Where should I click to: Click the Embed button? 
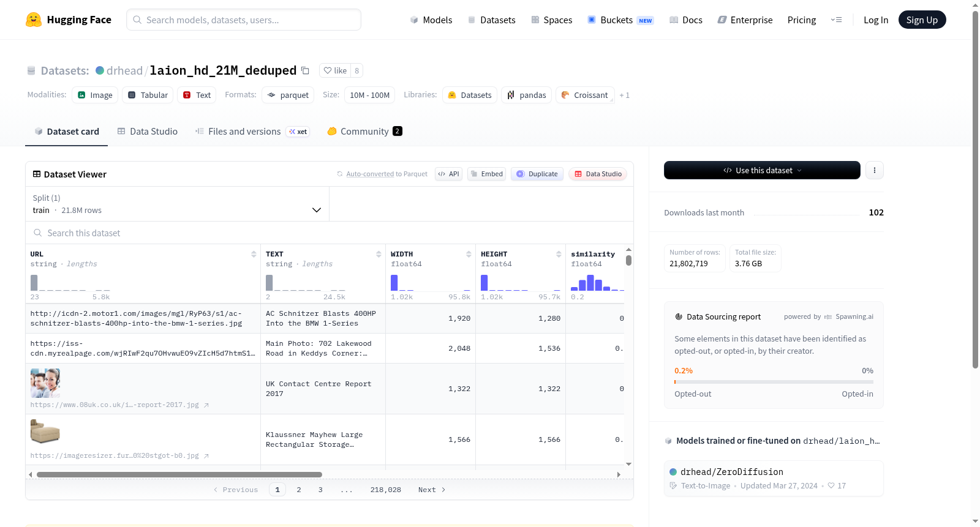coord(486,174)
